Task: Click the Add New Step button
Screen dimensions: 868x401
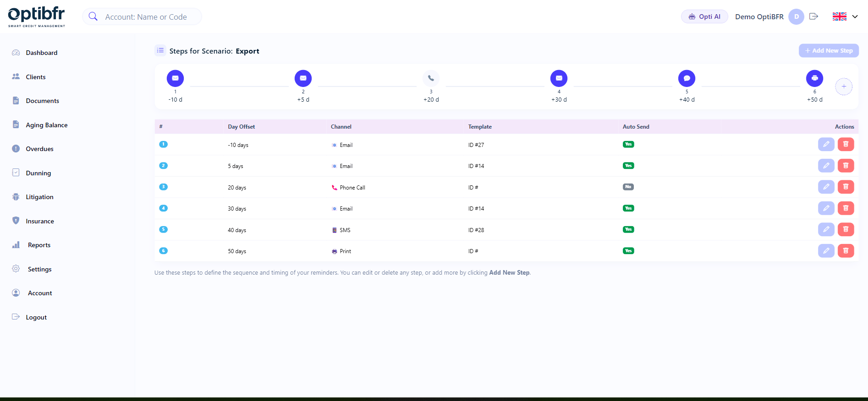Action: [829, 50]
